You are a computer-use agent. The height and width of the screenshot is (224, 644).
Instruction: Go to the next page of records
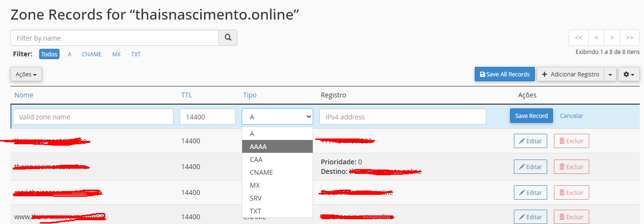tap(612, 38)
